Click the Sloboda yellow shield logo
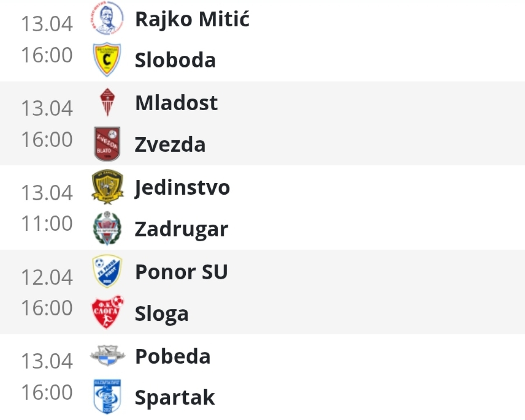The image size is (525, 420). 107,60
